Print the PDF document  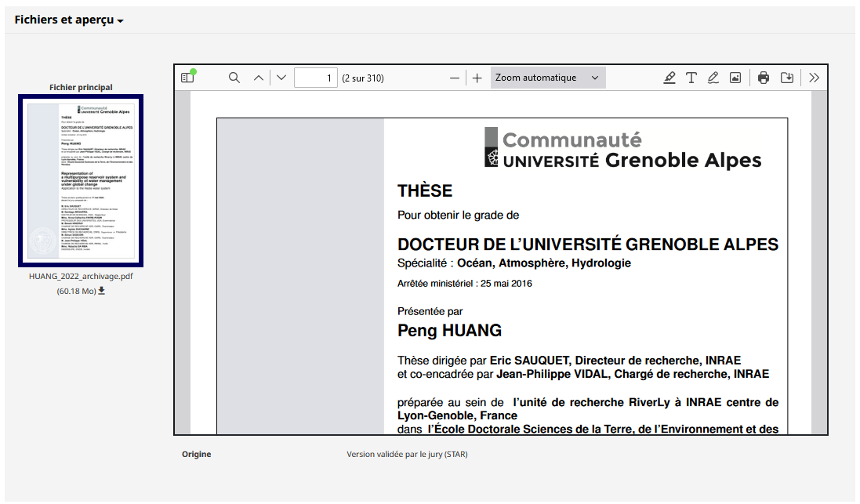tap(764, 78)
